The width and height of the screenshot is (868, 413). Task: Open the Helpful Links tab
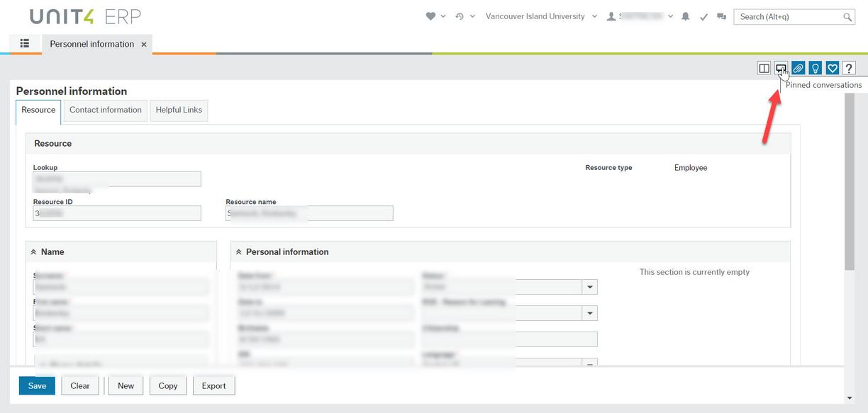178,110
